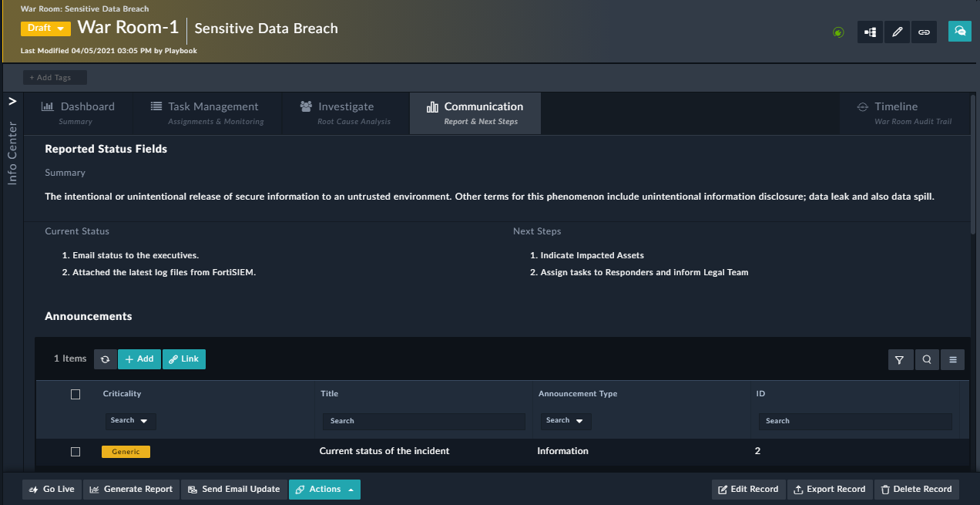
Task: Toggle the select-all checkbox in Announcements header
Action: (76, 394)
